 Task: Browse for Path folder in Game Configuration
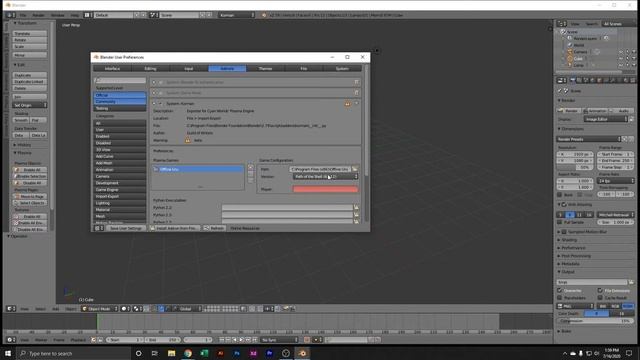(355, 169)
